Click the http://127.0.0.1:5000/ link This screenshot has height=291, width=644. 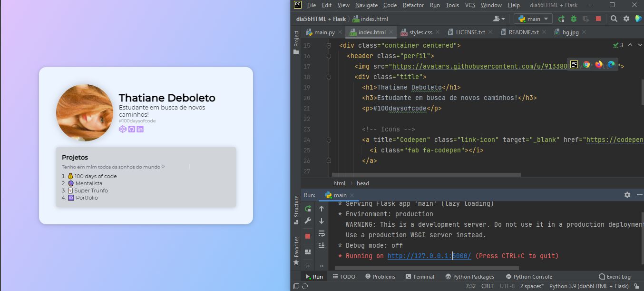click(x=429, y=256)
